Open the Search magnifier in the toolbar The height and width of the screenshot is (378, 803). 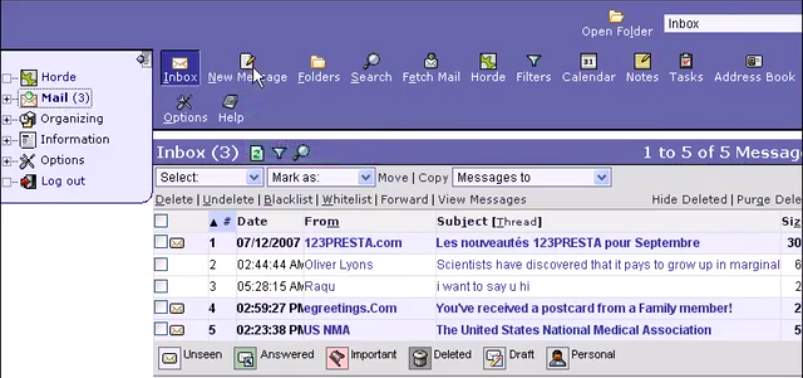[371, 61]
